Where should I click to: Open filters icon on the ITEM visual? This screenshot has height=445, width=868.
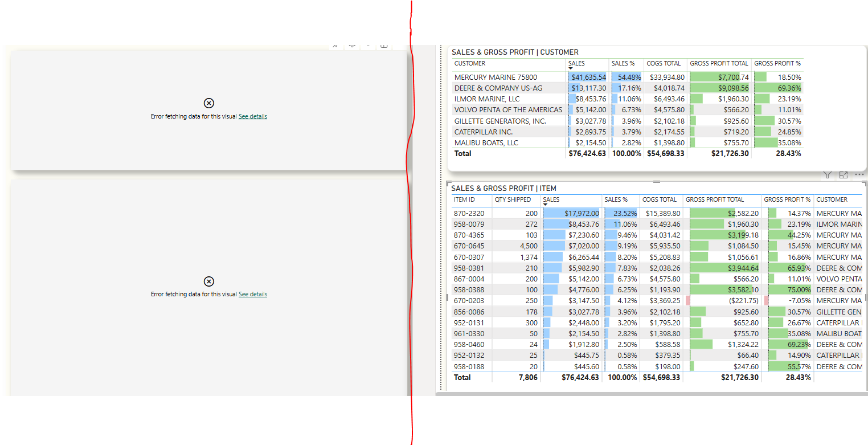coord(828,175)
